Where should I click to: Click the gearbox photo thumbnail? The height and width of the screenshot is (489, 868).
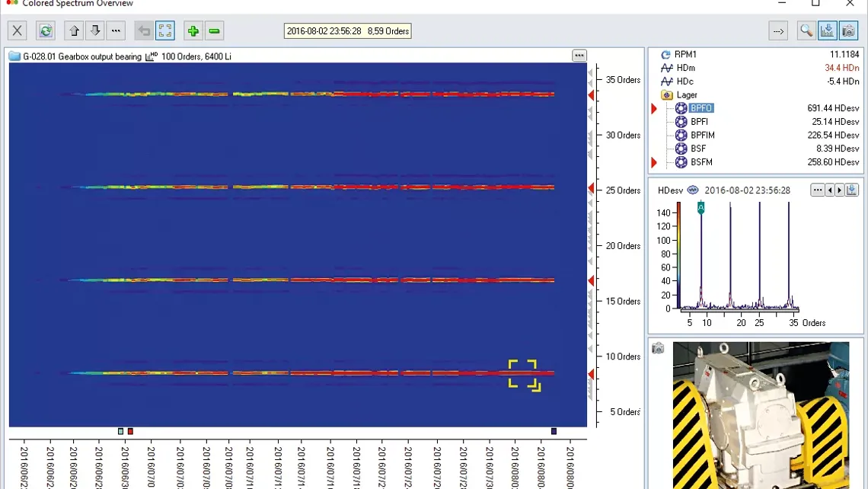(760, 415)
